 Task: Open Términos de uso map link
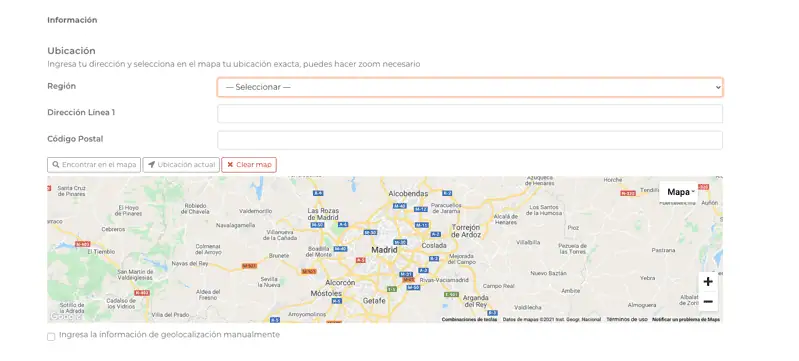pyautogui.click(x=627, y=320)
